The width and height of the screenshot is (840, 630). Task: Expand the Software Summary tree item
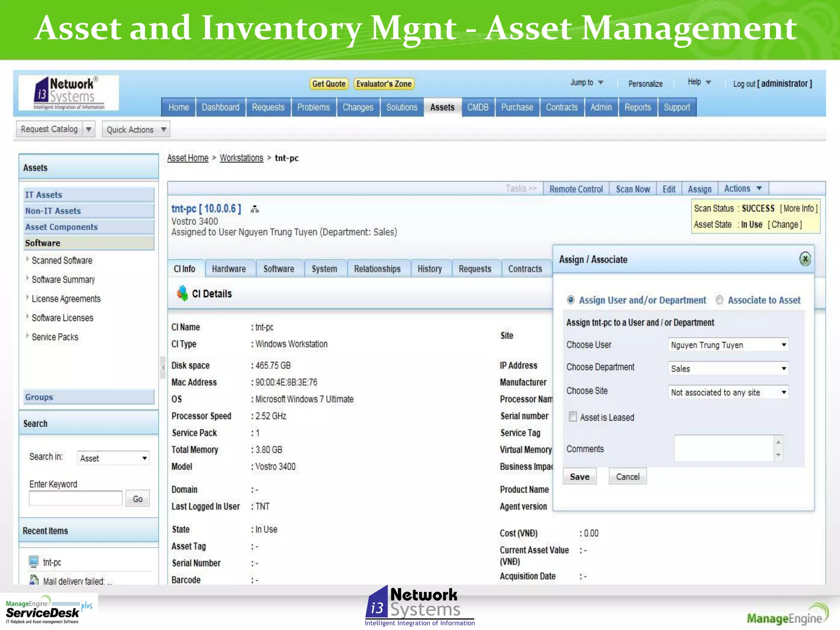click(x=27, y=279)
